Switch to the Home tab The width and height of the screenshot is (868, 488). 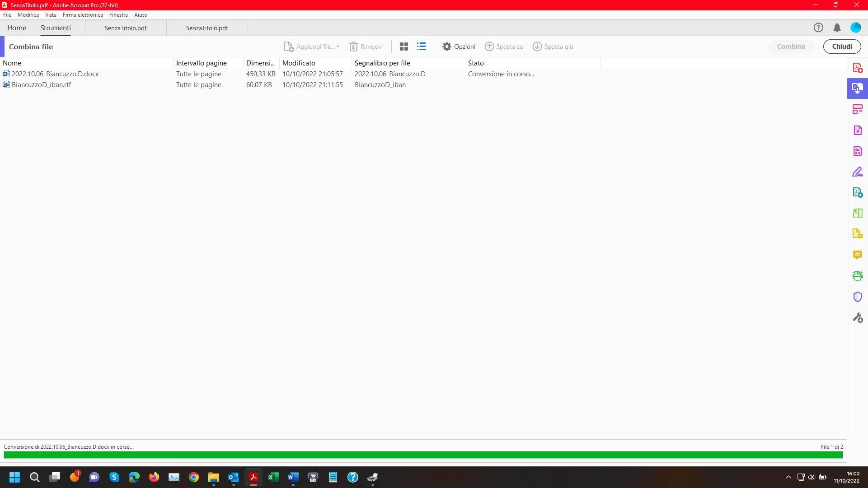[x=17, y=28]
